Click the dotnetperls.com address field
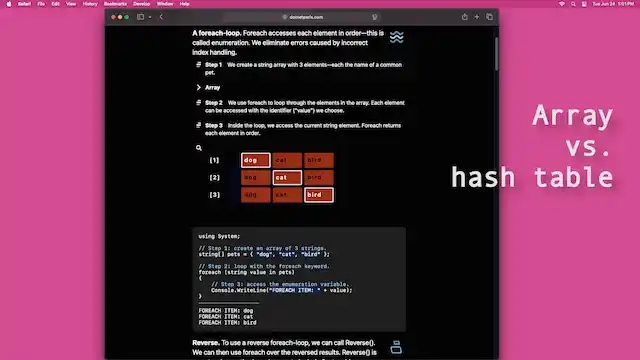 coord(301,17)
